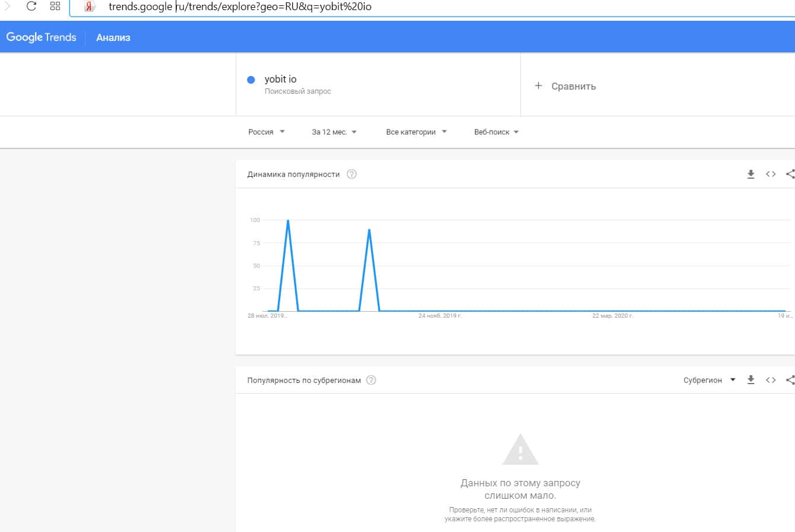The image size is (795, 532).
Task: Click the Динамика популярности heading
Action: coord(293,174)
